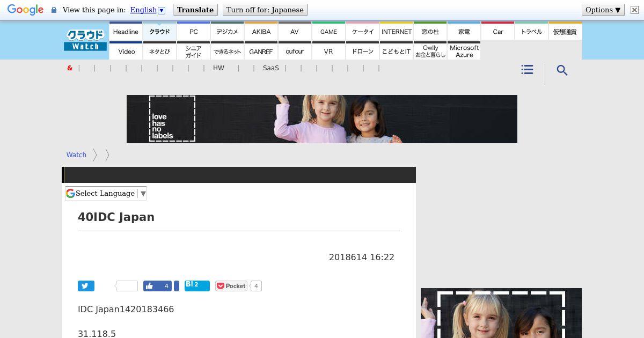This screenshot has height=338, width=644.
Task: Open the クラウド tab
Action: click(x=159, y=31)
